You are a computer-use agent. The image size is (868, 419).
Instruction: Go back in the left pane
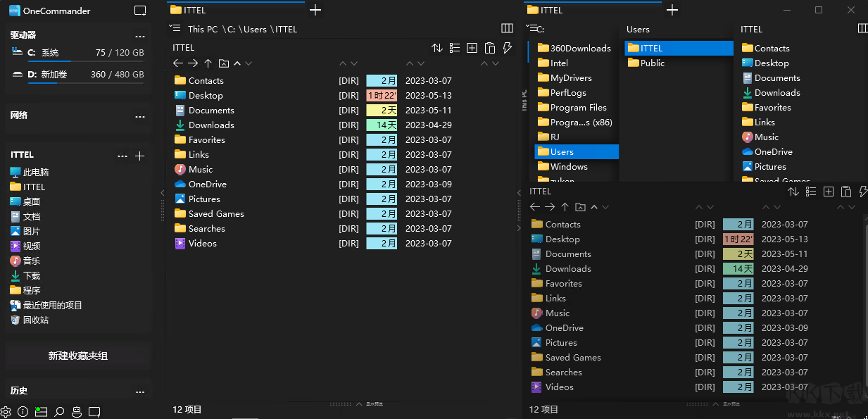click(178, 63)
